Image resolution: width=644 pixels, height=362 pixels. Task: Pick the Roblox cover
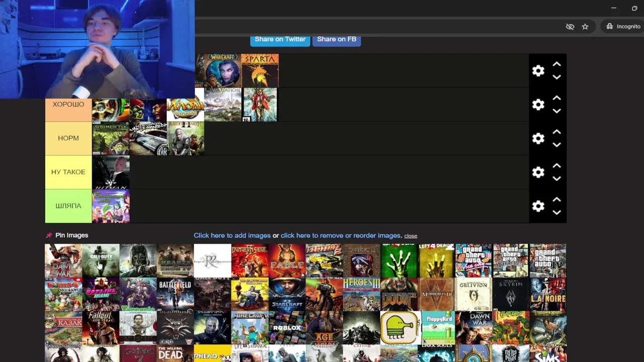[x=287, y=328]
